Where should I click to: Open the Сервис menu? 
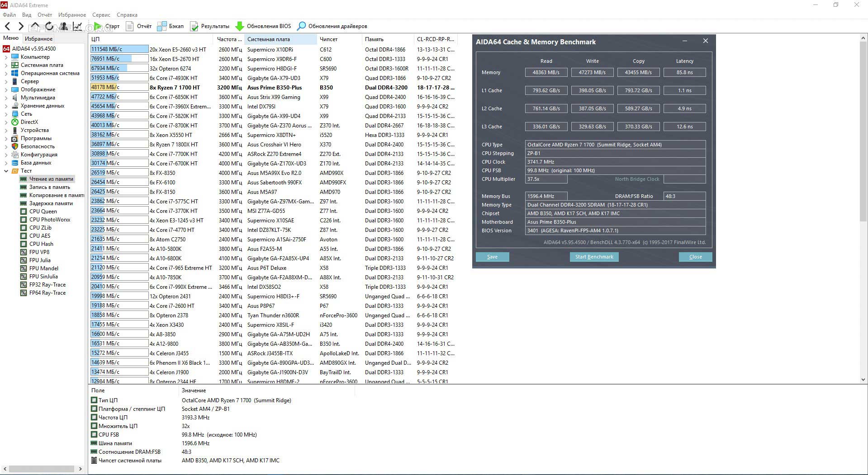coord(101,15)
